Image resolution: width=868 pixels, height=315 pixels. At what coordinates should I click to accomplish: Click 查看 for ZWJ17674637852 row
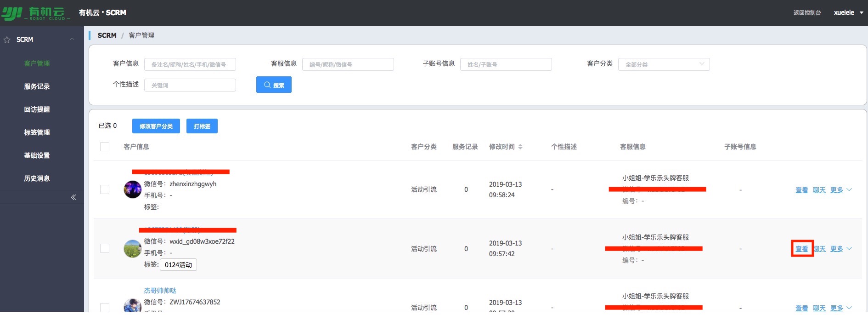[x=802, y=308]
